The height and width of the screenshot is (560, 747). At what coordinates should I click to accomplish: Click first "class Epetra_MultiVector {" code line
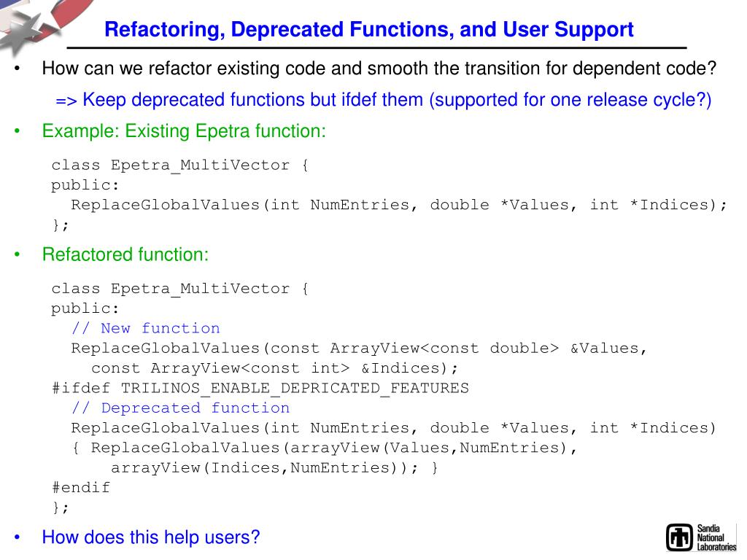pos(180,165)
